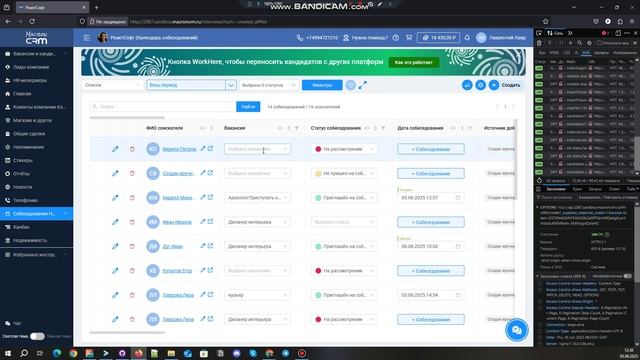Open Telegram from the taskbar
The width and height of the screenshot is (640, 360).
click(286, 353)
